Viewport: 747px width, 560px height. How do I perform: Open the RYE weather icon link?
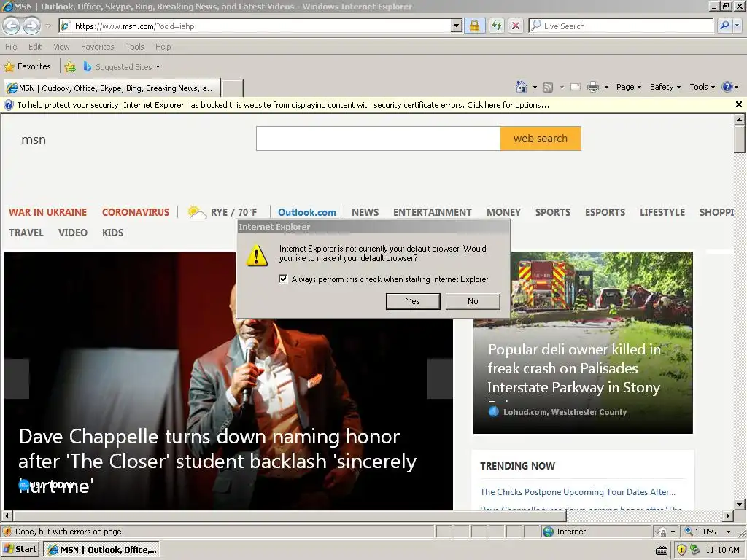point(196,212)
